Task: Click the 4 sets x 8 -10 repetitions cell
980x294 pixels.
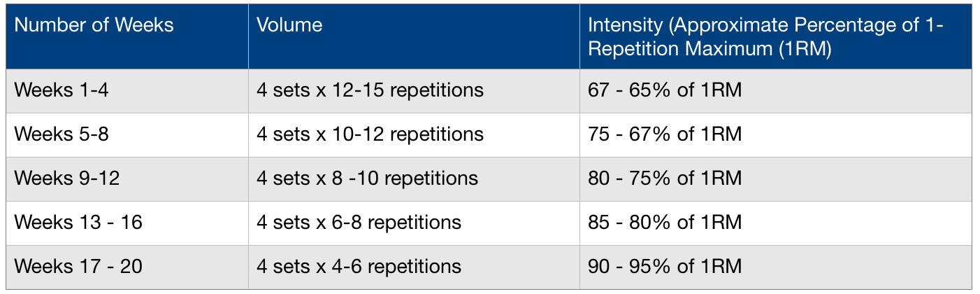Action: [x=414, y=178]
